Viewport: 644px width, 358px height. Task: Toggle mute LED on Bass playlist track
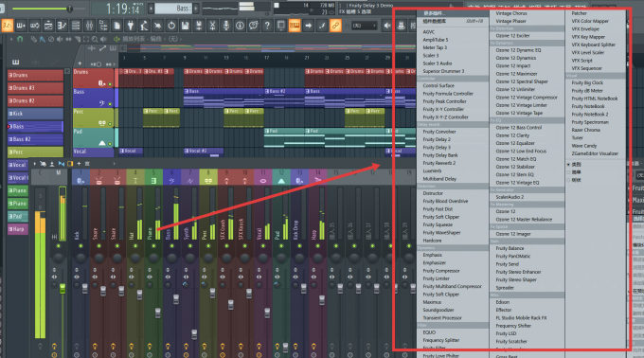pos(110,104)
